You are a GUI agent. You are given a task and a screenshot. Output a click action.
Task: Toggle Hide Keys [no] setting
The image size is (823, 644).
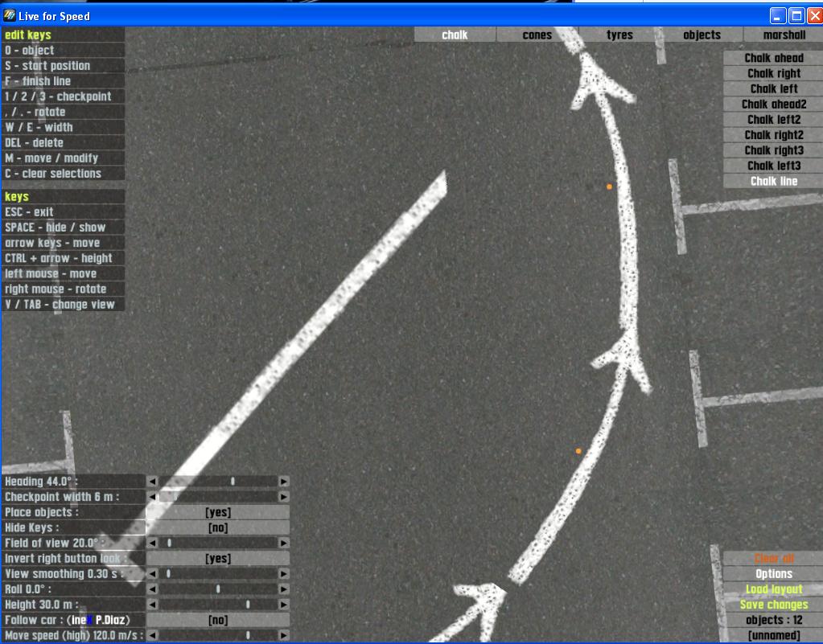pos(218,527)
